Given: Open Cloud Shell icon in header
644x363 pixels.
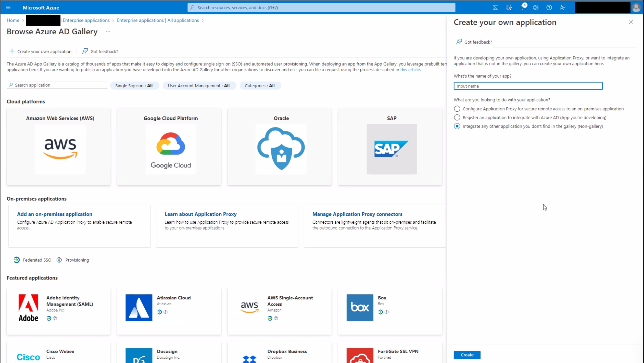Looking at the screenshot, I should (x=496, y=7).
